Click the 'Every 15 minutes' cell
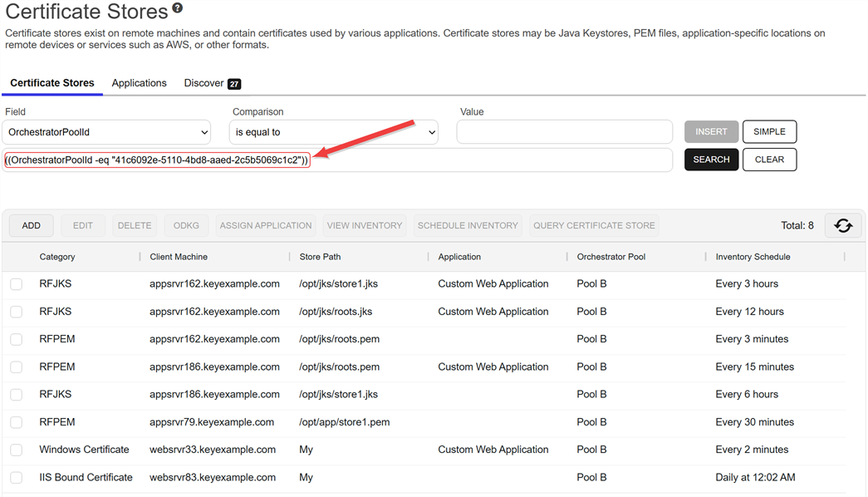Screen dimensions: 868x497 [x=754, y=367]
